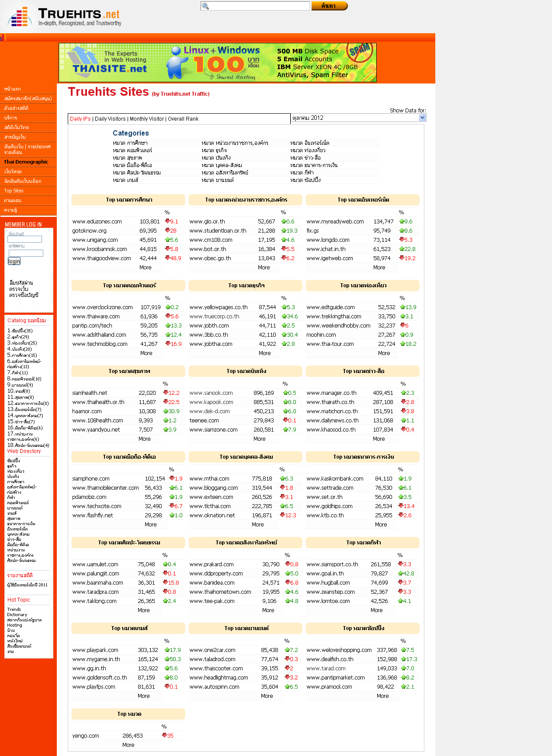The height and width of the screenshot is (756, 552).
Task: Click green up arrow beside www.sanook.com
Action: [x=285, y=393]
